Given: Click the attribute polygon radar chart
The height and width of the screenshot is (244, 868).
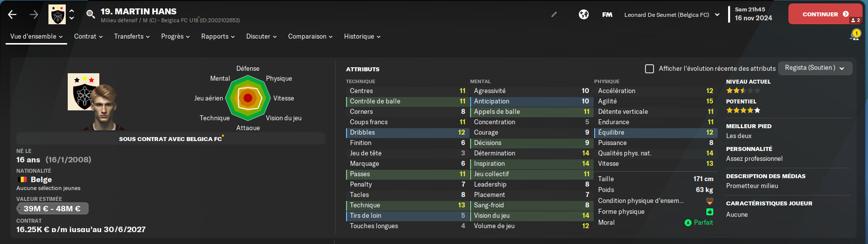Looking at the screenshot, I should click(x=248, y=98).
